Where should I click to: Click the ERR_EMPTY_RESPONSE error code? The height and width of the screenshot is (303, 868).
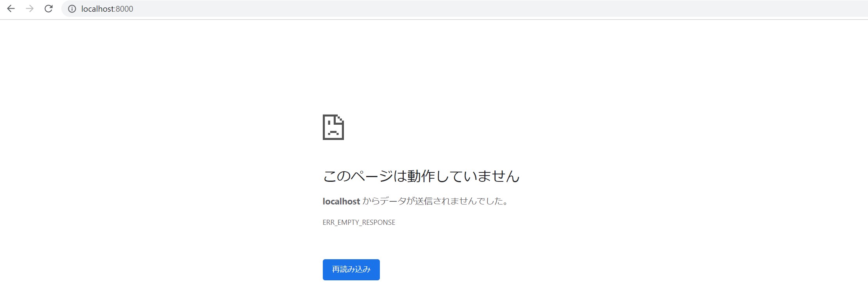click(359, 222)
